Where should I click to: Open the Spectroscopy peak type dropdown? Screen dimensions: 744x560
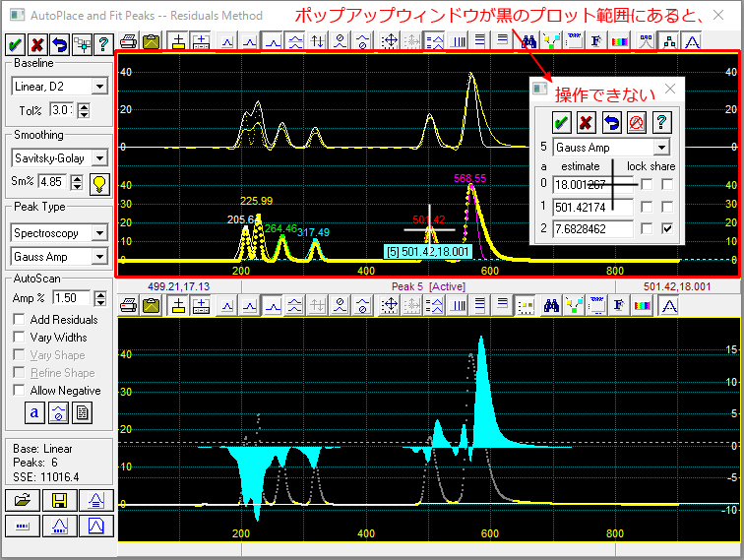(98, 233)
